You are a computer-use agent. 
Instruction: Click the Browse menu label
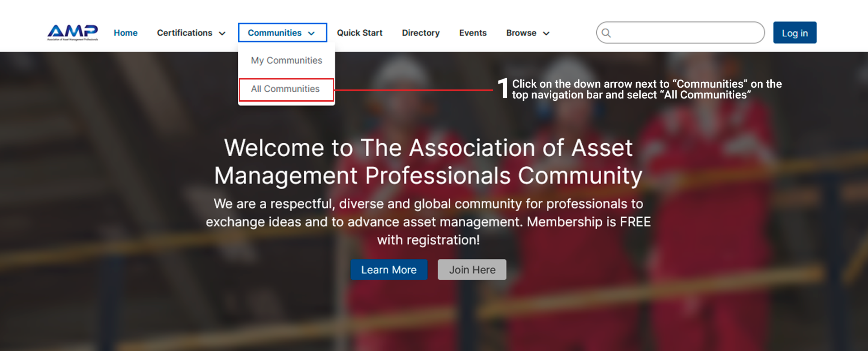click(x=521, y=33)
